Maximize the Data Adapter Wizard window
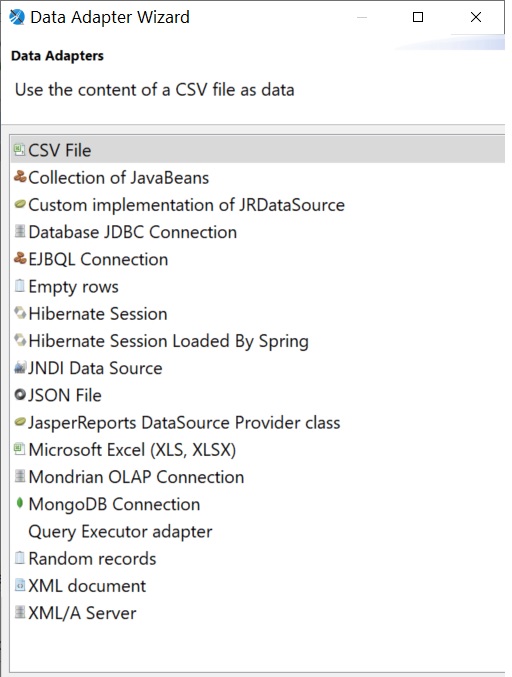 [x=417, y=17]
